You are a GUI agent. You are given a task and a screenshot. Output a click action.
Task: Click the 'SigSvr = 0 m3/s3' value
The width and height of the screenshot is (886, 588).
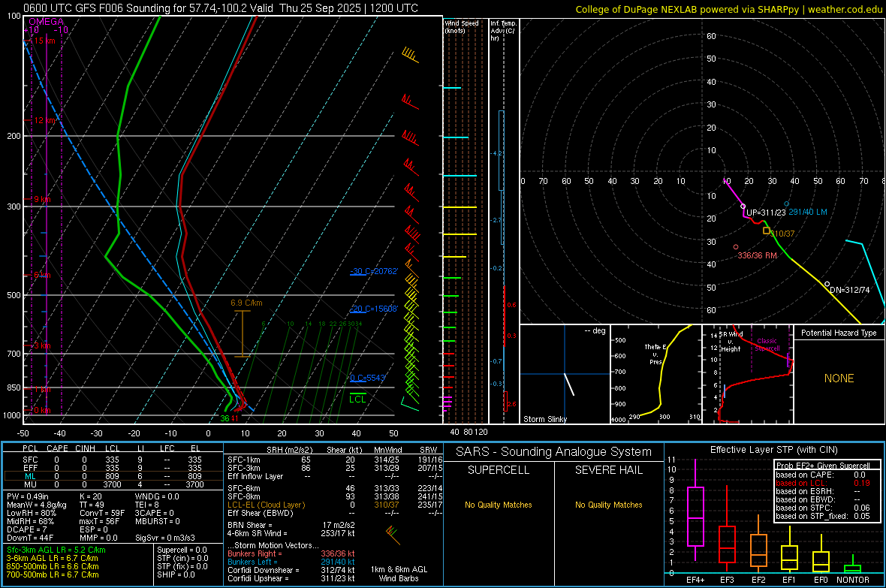pos(165,538)
